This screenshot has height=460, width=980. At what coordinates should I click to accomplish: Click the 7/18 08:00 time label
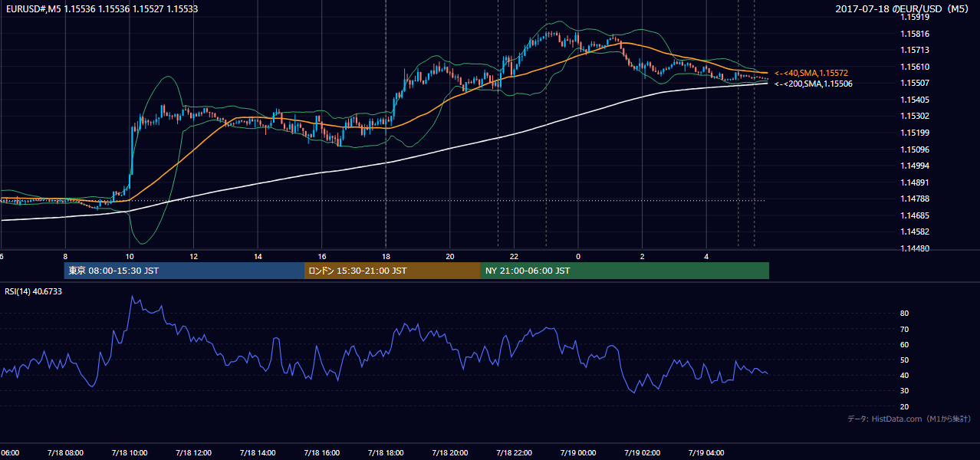[x=65, y=452]
